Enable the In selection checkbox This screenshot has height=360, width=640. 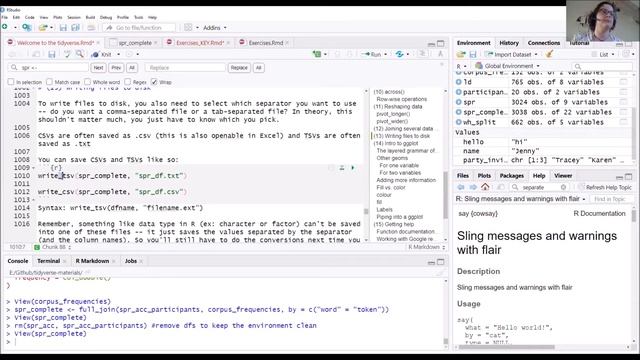coord(11,82)
